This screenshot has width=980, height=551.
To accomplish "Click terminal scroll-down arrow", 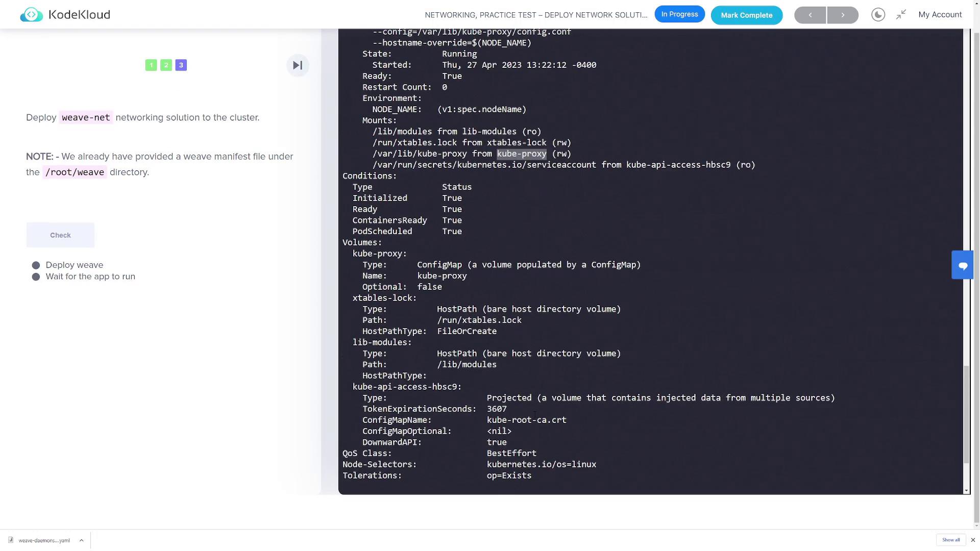I will pyautogui.click(x=966, y=491).
